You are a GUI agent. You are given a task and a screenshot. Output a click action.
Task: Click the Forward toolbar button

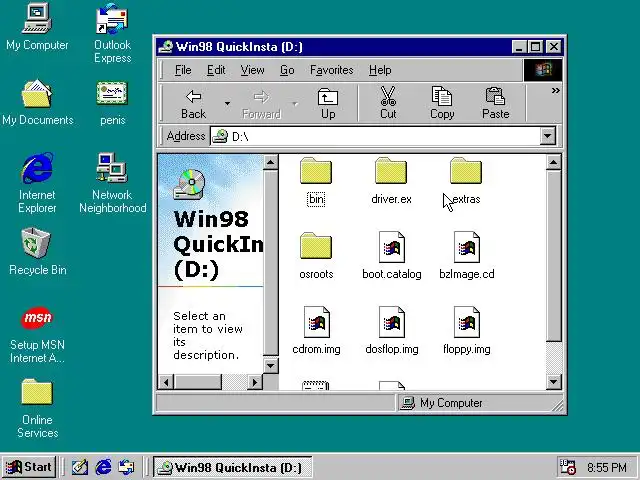coord(261,104)
